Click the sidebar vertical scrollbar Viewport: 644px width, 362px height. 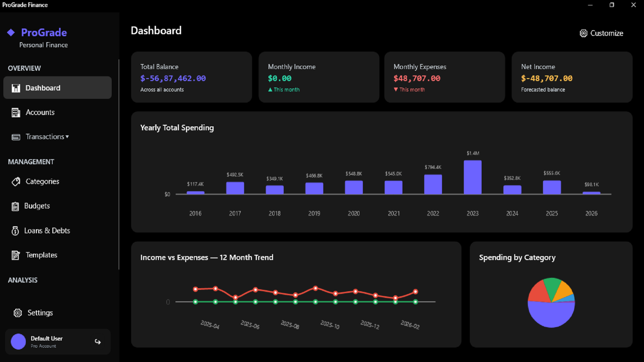tap(119, 164)
